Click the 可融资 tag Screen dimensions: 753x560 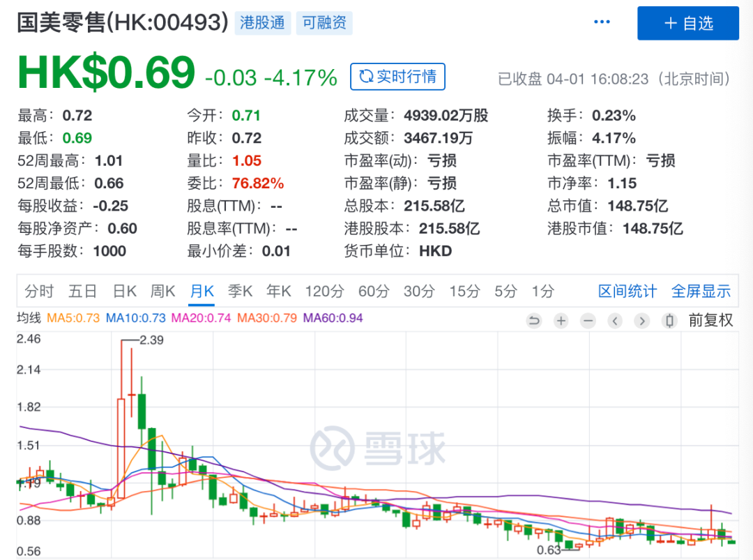(x=325, y=22)
